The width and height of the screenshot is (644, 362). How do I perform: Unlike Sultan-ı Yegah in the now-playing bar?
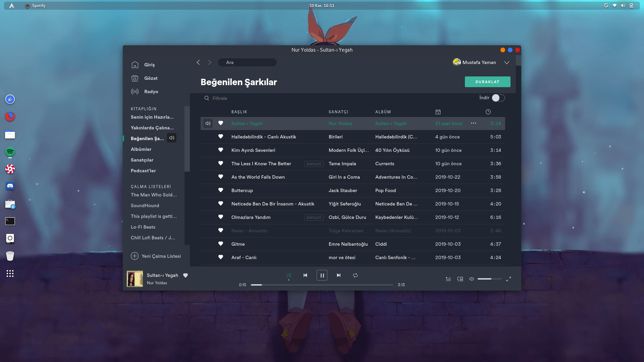(x=185, y=275)
